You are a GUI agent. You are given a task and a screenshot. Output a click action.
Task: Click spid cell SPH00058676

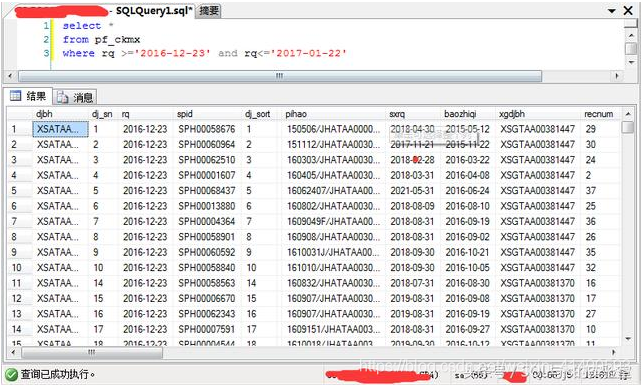click(207, 129)
